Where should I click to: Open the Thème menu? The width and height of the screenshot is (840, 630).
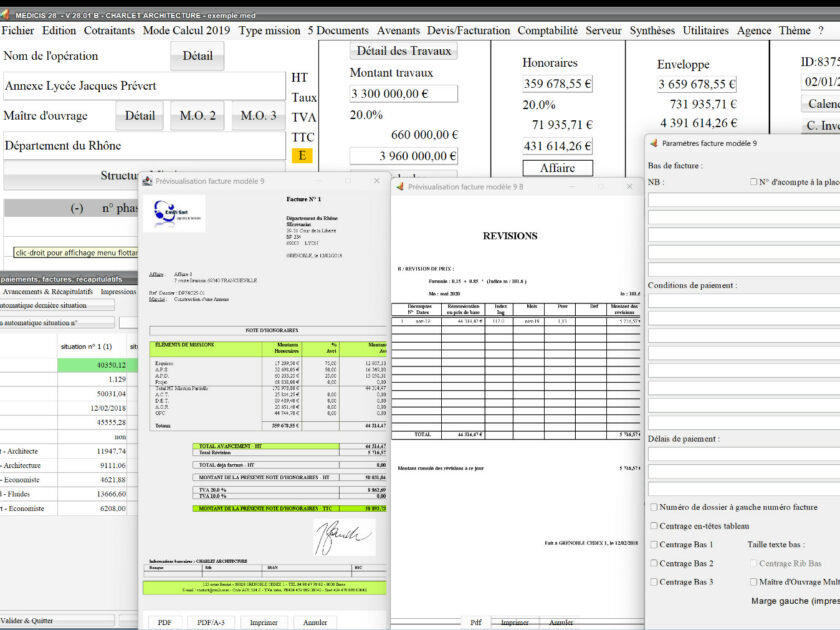[794, 31]
